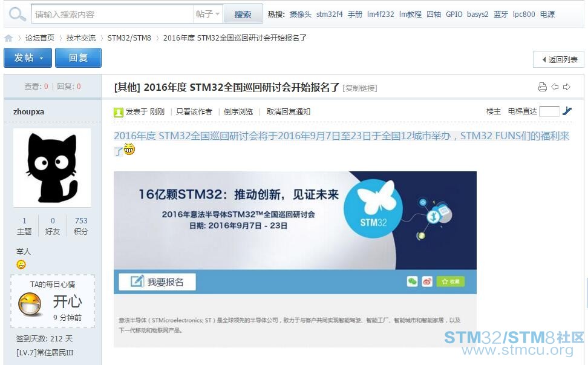Click the 楼主 label link
The image size is (588, 365).
click(x=494, y=111)
